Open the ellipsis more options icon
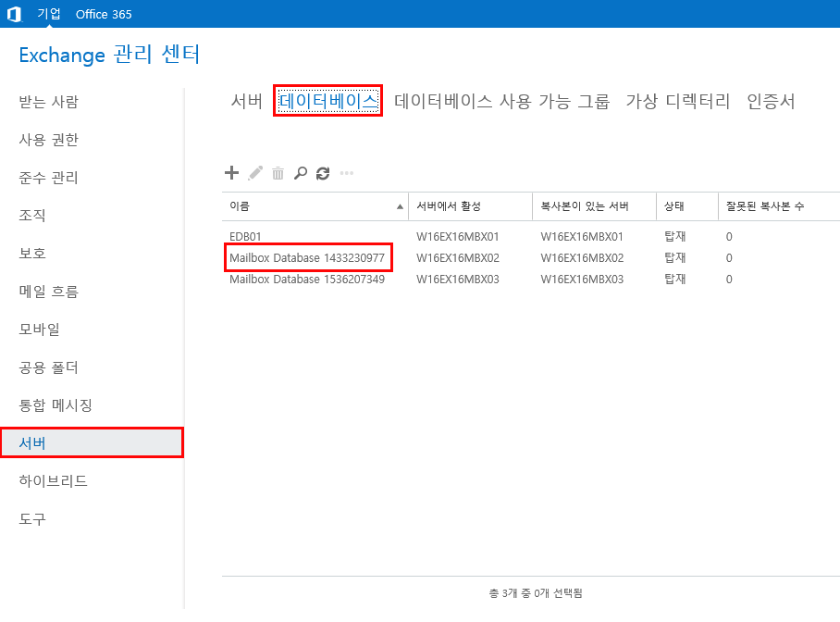 (347, 173)
